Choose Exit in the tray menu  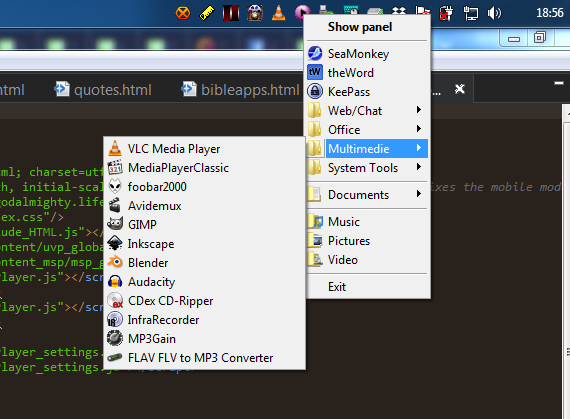tap(367, 287)
